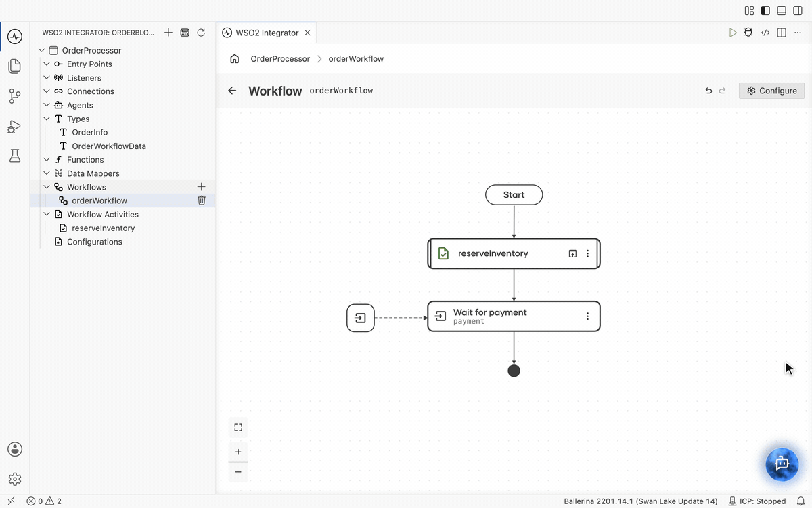The height and width of the screenshot is (508, 812).
Task: Close the WSO2 Integrator tab
Action: (307, 33)
